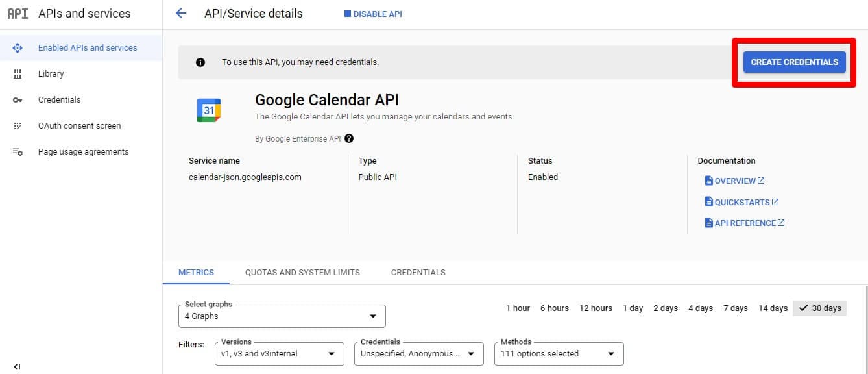The image size is (868, 374).
Task: Open Credentials in the sidebar
Action: point(81,100)
